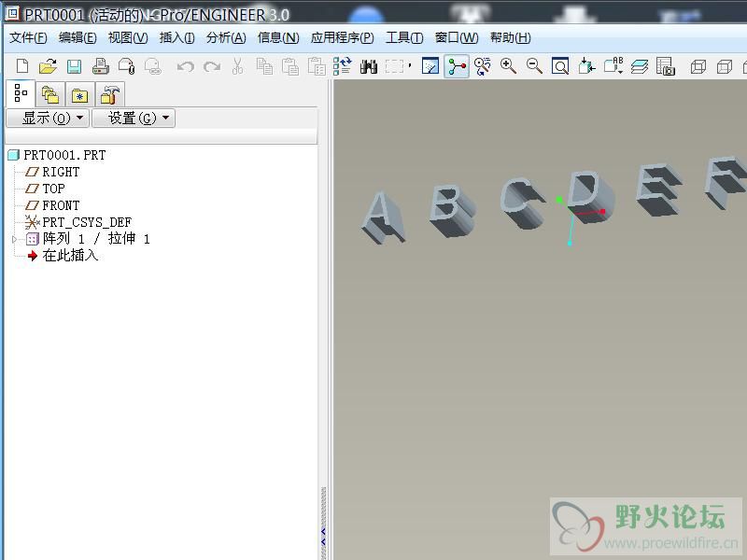747x560 pixels.
Task: Open the favorites tab
Action: click(x=79, y=95)
